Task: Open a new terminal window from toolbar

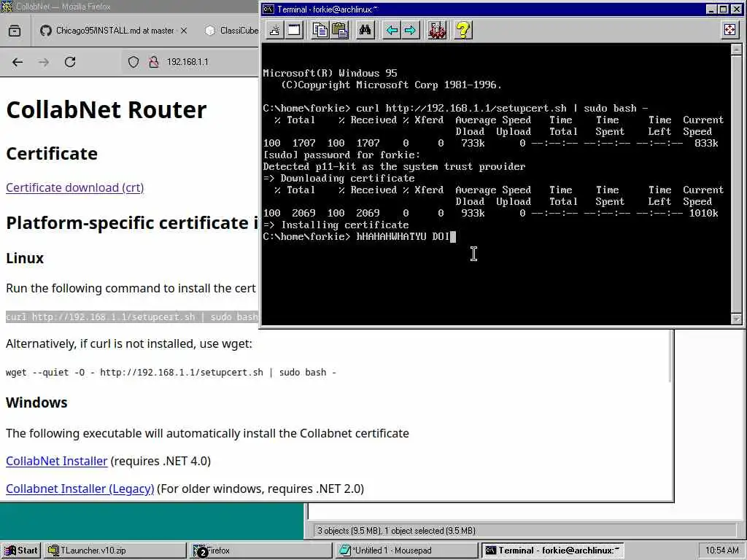Action: coord(295,31)
